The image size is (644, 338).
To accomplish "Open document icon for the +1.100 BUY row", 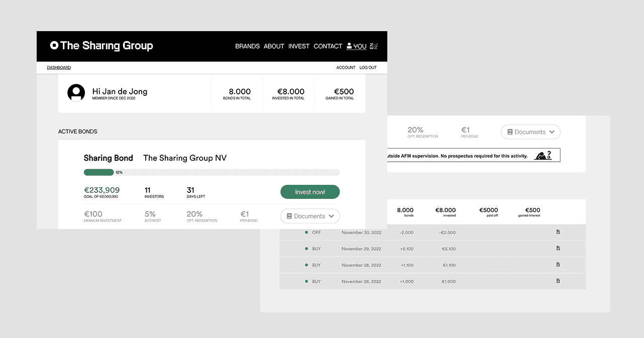I will pyautogui.click(x=558, y=265).
